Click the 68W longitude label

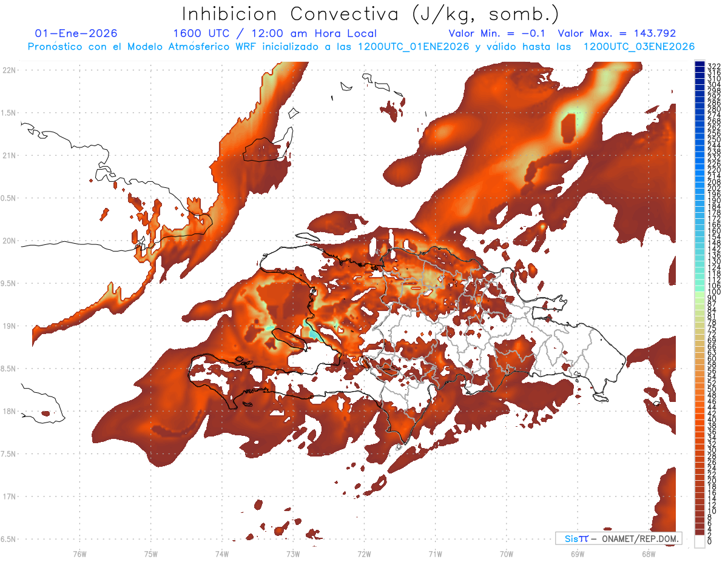(649, 554)
